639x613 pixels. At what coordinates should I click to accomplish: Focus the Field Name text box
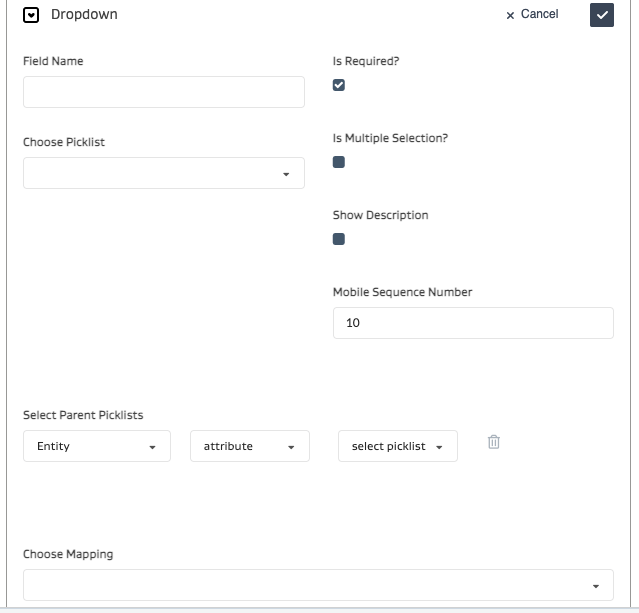164,92
